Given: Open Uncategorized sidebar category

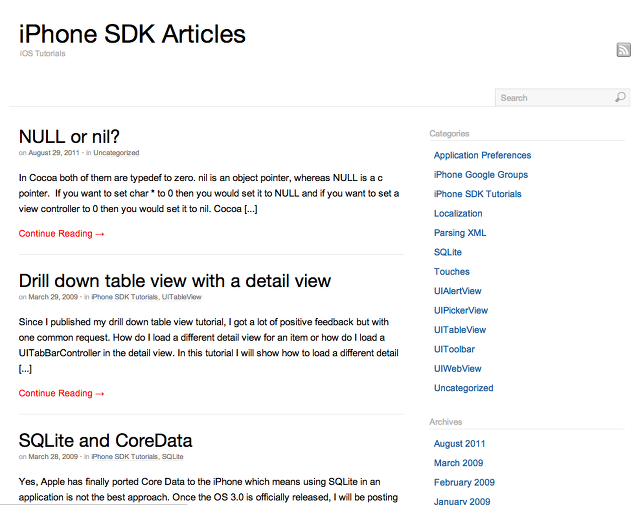Looking at the screenshot, I should coord(464,388).
